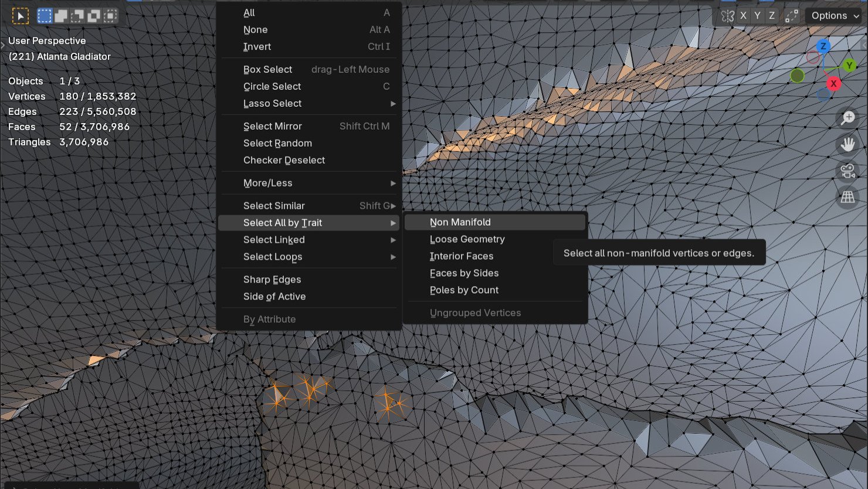The width and height of the screenshot is (868, 489).
Task: Click Select Random in the menu
Action: click(x=277, y=143)
